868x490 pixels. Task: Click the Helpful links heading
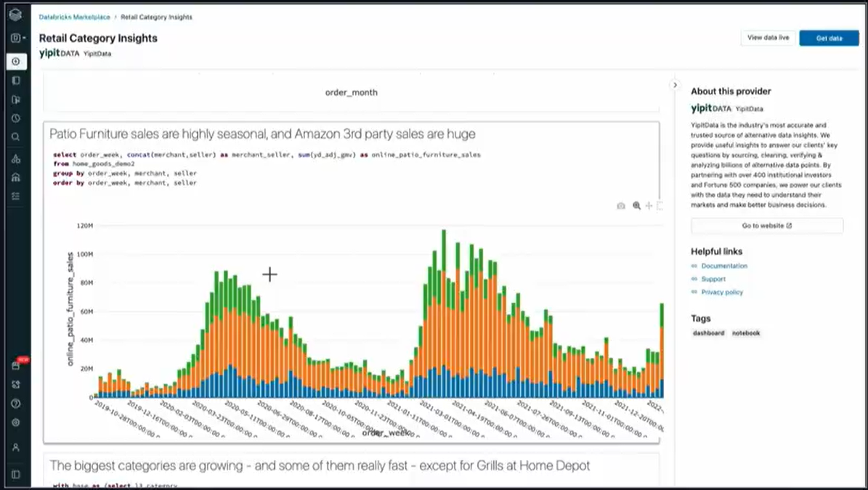(716, 252)
